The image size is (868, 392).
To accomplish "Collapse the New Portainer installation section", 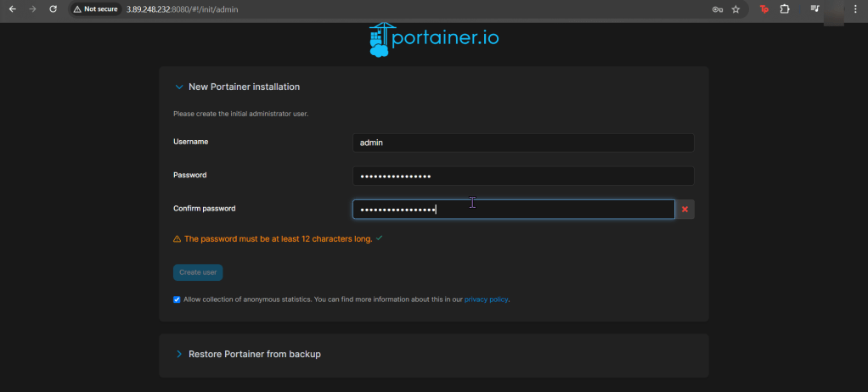I will tap(179, 87).
